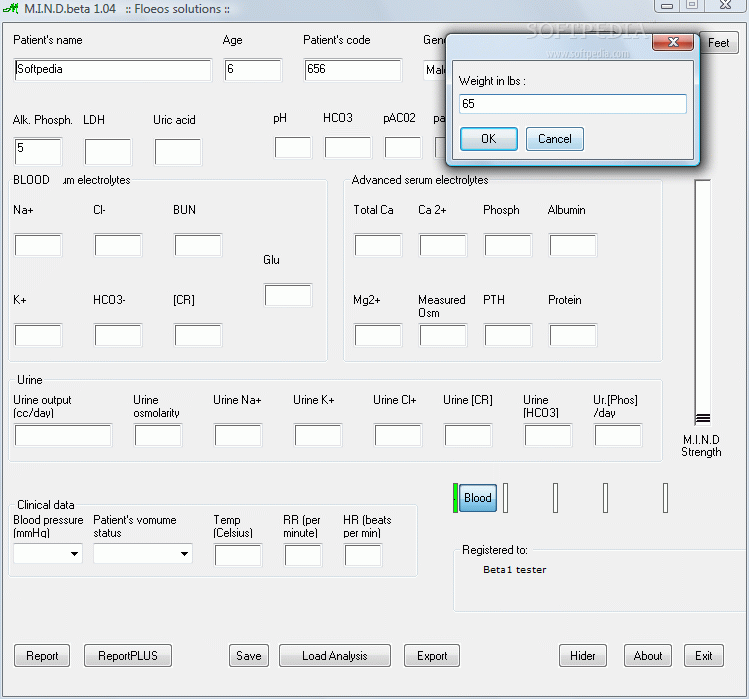Click Alk. Phosph. input field
This screenshot has width=749, height=699.
38,152
